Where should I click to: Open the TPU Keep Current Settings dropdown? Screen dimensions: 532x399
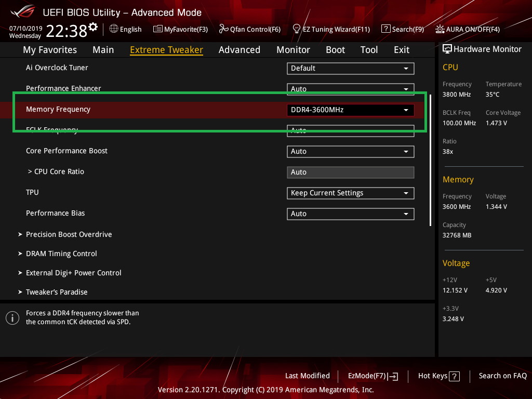(351, 193)
